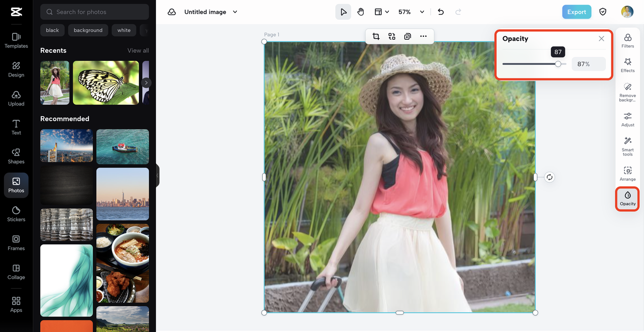Click the opacity slider handle
The width and height of the screenshot is (644, 332).
click(x=558, y=64)
